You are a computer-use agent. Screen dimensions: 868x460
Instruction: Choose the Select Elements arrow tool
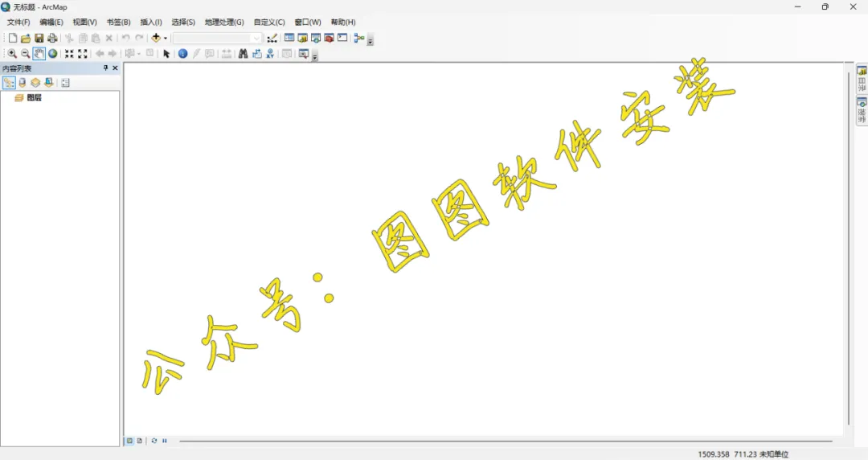coord(166,54)
